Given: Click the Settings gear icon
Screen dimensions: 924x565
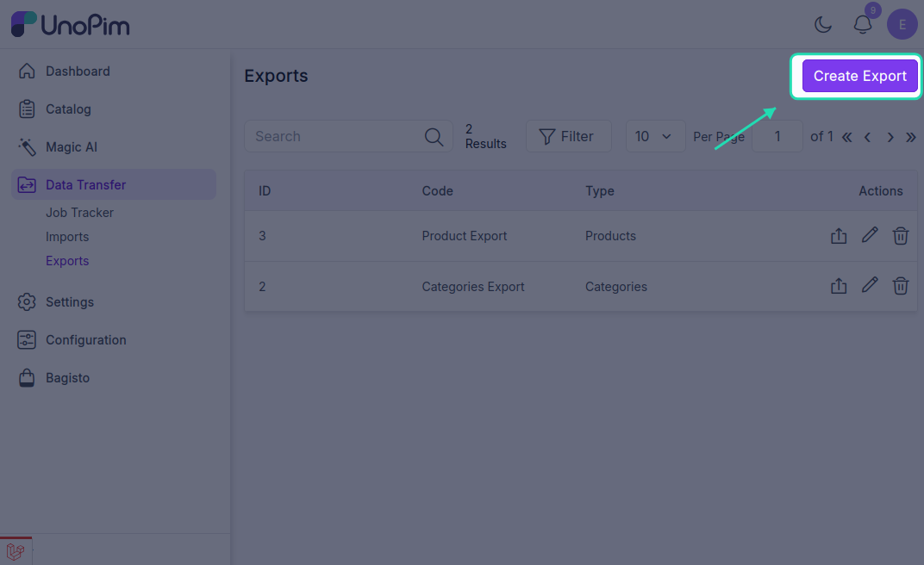Looking at the screenshot, I should click(x=27, y=302).
